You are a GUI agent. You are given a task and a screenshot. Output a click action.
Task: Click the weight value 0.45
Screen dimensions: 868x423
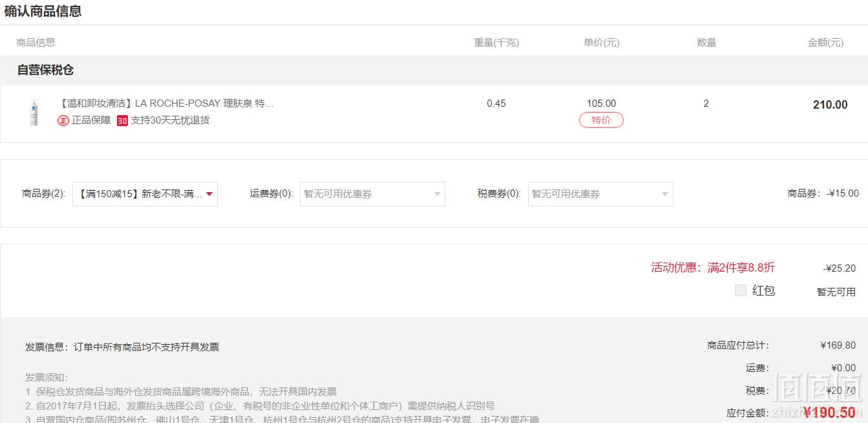(496, 103)
